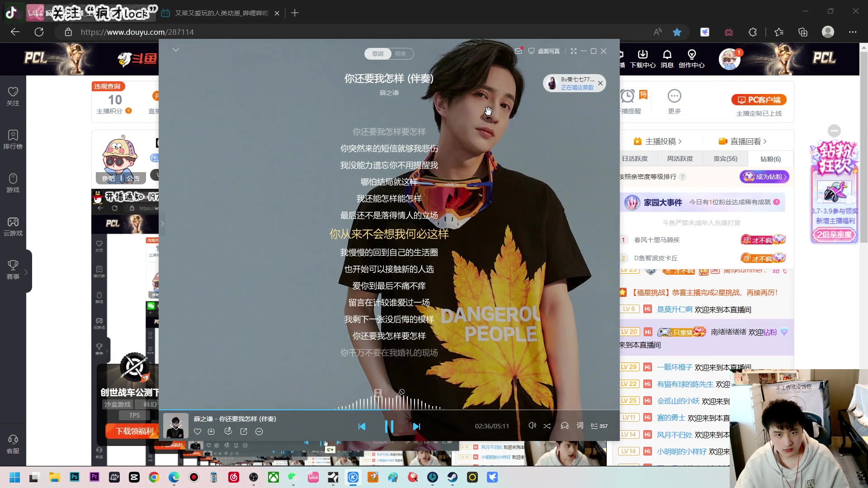Open more options for current song
868x488 pixels.
259,432
